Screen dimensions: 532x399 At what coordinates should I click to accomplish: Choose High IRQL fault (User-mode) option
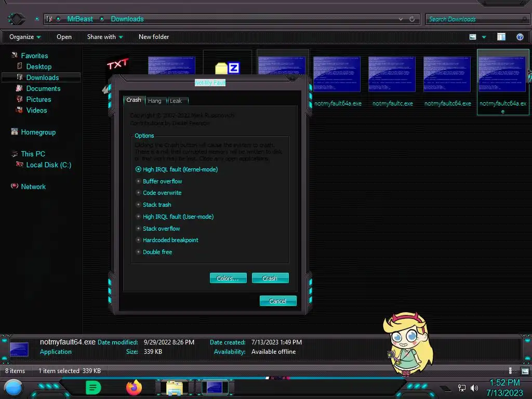(x=175, y=217)
